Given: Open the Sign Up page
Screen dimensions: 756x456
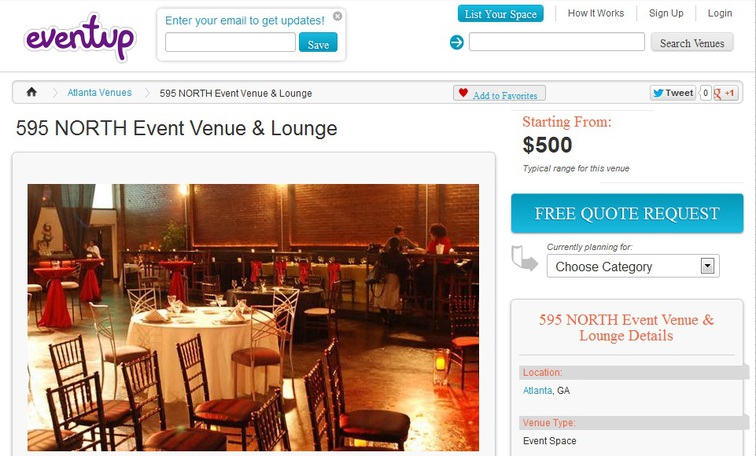Looking at the screenshot, I should point(666,13).
